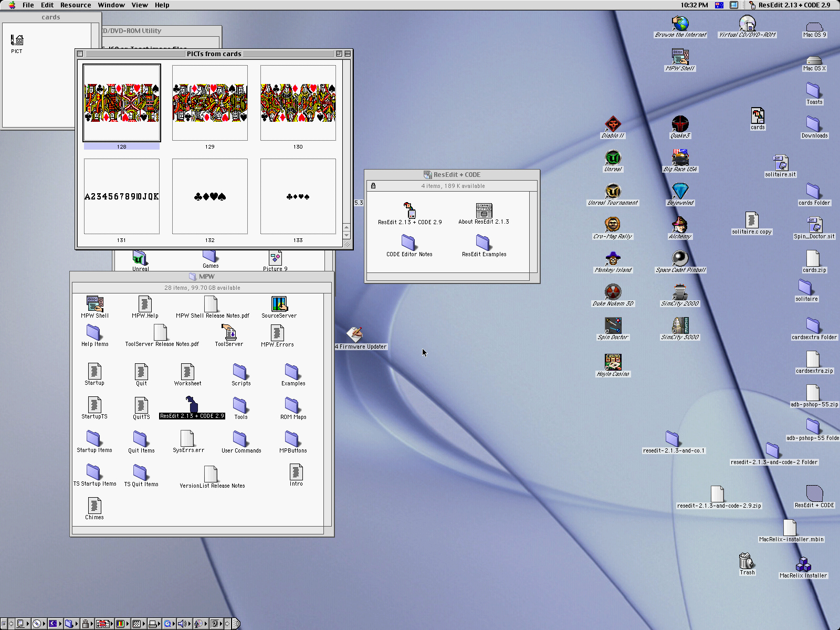This screenshot has height=630, width=840.
Task: Click the clock in the menu bar
Action: (x=694, y=5)
